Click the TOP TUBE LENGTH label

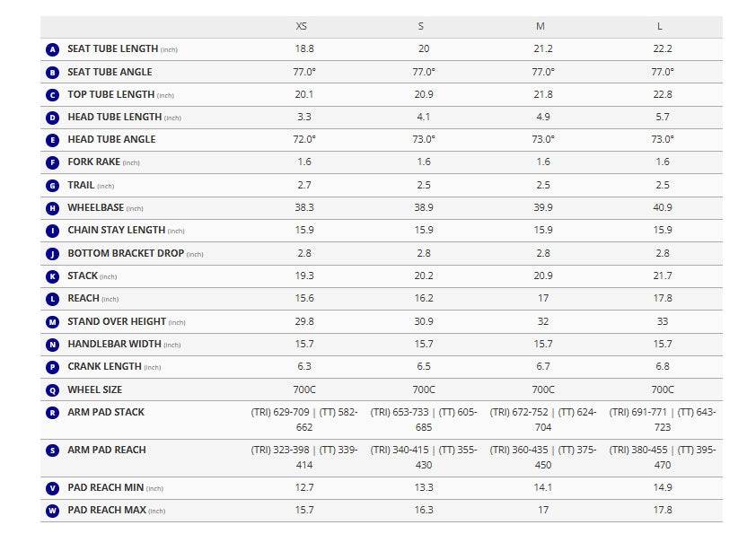(110, 94)
